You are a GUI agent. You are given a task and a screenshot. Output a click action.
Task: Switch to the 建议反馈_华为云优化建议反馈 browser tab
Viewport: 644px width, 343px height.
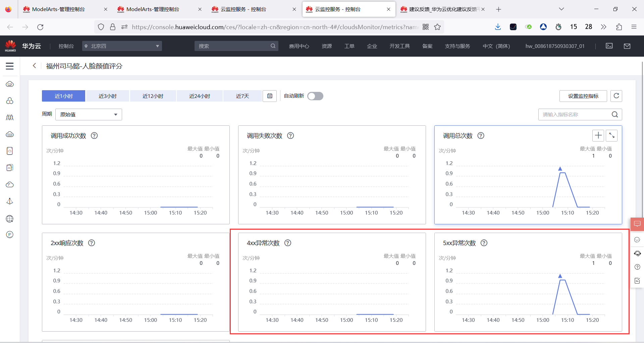pos(442,9)
